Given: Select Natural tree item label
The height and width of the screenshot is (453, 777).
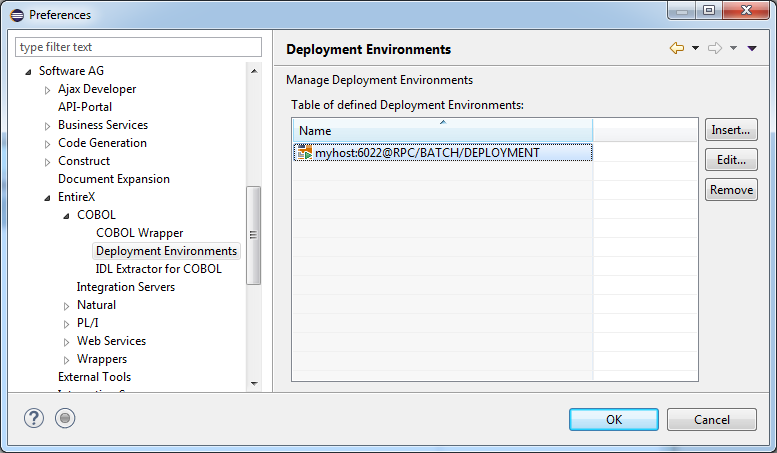Looking at the screenshot, I should click(96, 305).
